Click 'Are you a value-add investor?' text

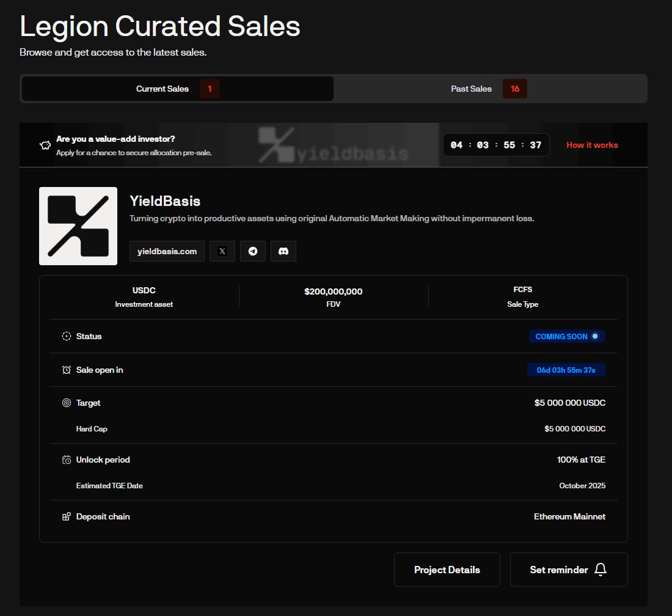115,139
